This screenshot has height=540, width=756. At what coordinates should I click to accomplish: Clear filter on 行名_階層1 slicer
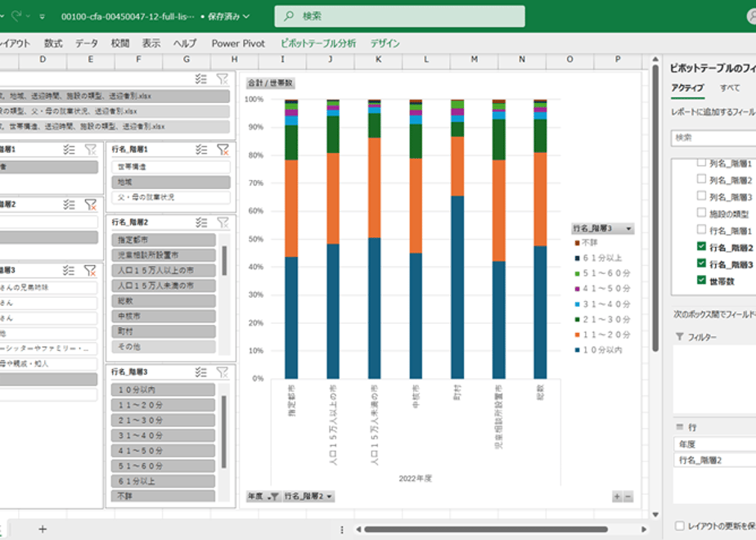tap(223, 150)
